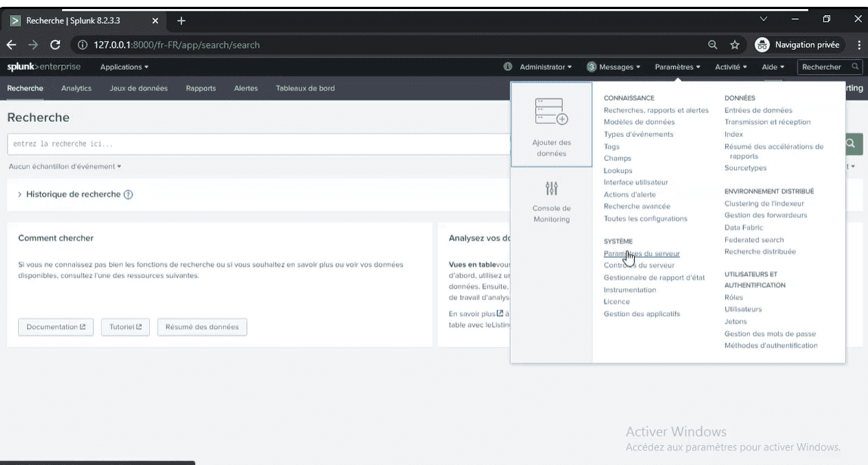Screen dimensions: 868x465
Task: Open the tab search chevron
Action: [764, 19]
